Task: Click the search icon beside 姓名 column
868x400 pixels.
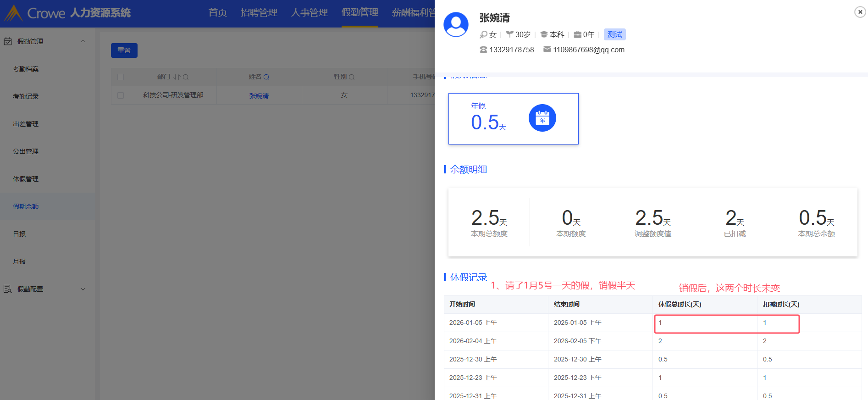Action: click(x=266, y=77)
